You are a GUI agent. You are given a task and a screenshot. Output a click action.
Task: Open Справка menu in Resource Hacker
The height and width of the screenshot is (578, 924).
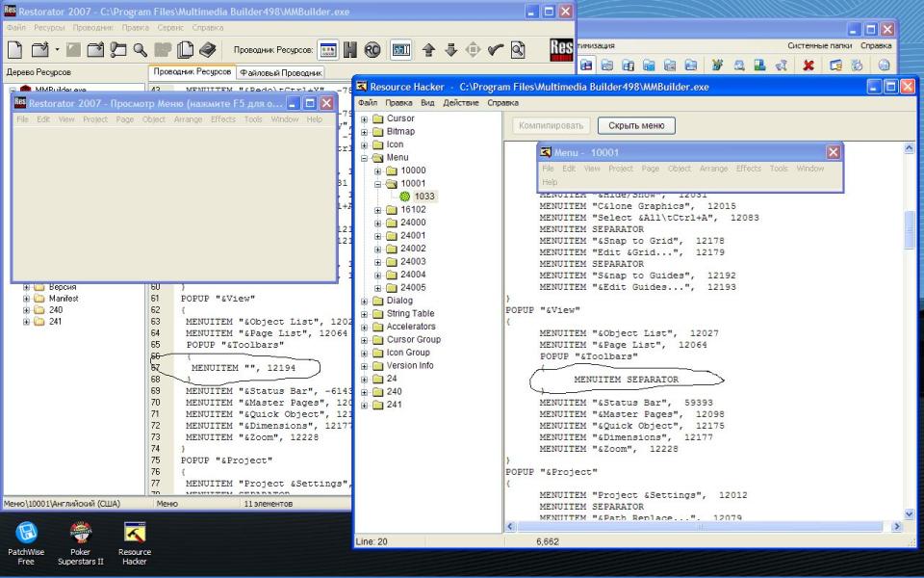502,103
